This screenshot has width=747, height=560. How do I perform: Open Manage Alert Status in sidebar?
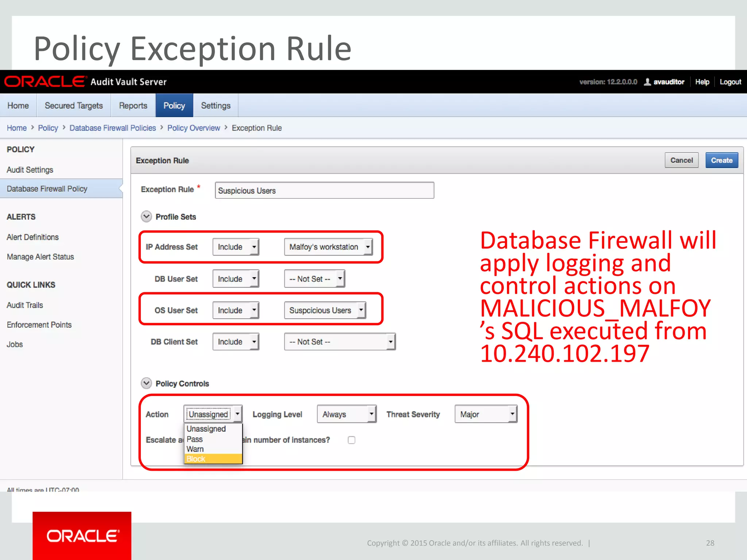(40, 257)
